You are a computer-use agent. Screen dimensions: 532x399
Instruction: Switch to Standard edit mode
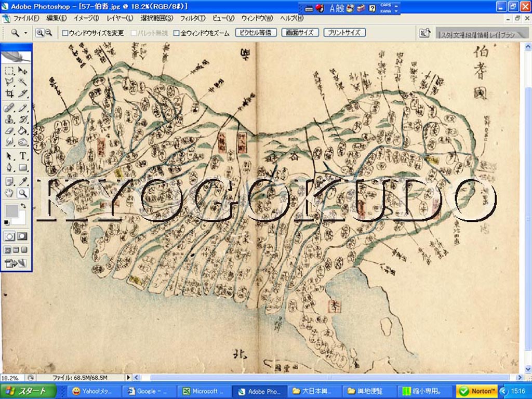9,236
